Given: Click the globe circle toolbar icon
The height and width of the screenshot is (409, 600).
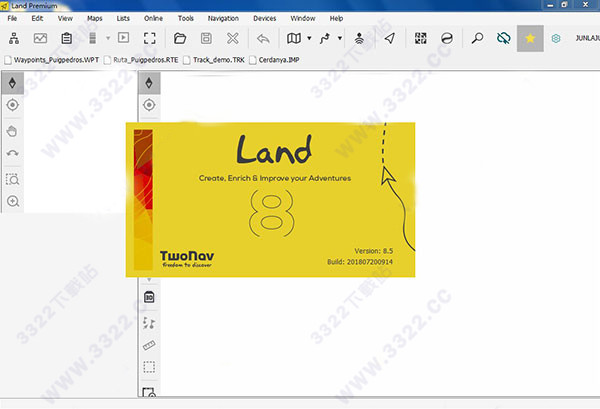Looking at the screenshot, I should tap(447, 38).
